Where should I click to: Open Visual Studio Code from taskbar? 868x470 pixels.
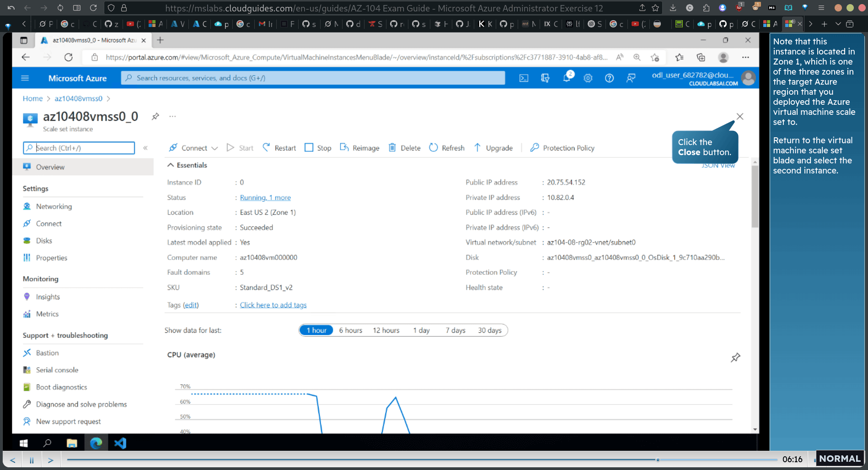[x=120, y=443]
